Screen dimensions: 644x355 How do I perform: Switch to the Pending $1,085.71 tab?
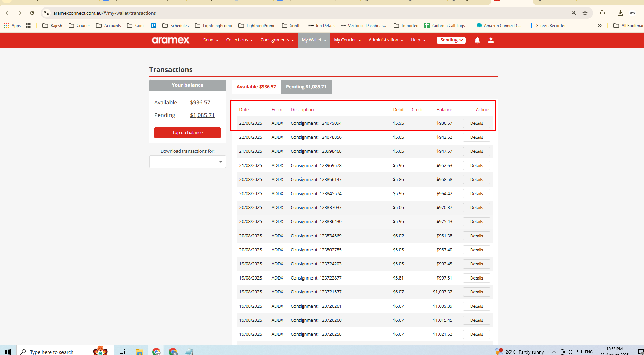(306, 87)
